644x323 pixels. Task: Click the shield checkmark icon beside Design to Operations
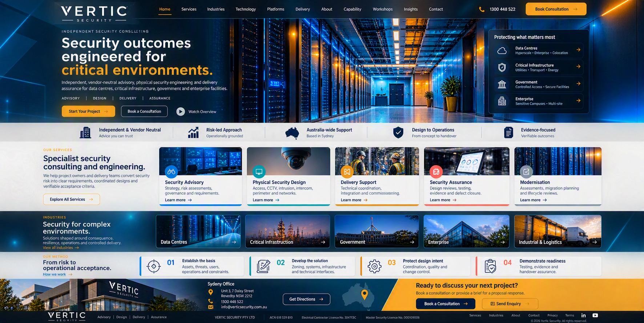tap(398, 133)
